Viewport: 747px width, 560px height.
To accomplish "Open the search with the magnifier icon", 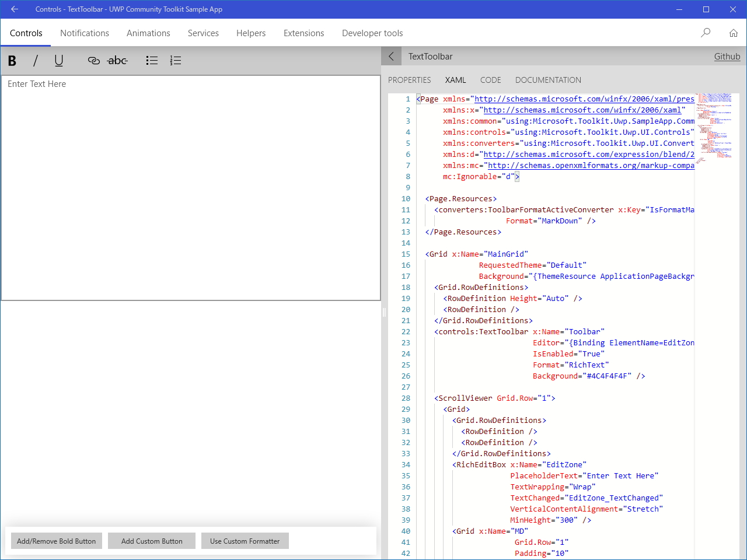I will click(706, 33).
